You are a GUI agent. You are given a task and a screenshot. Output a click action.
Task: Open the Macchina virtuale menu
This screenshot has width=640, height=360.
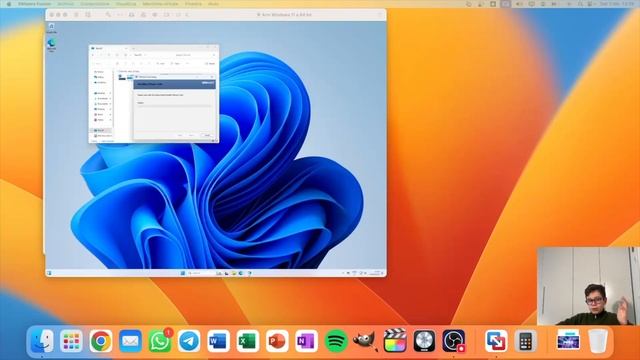pos(160,4)
